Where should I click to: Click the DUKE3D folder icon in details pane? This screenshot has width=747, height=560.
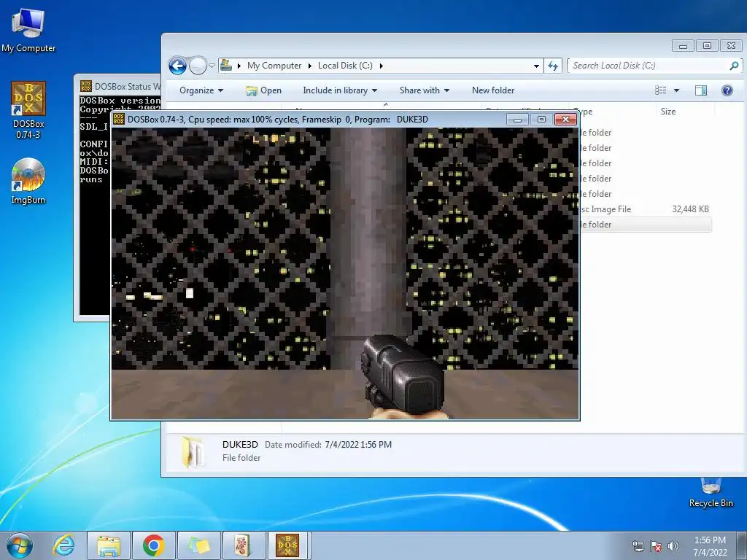coord(193,451)
